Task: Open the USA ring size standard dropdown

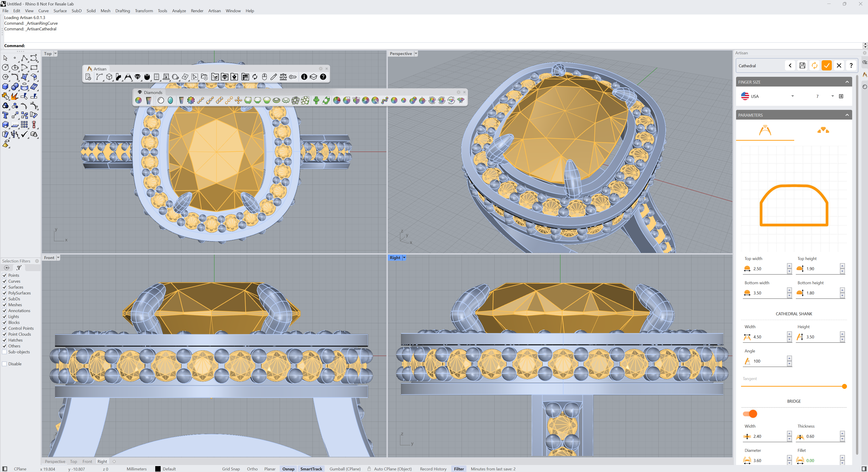Action: pos(792,96)
